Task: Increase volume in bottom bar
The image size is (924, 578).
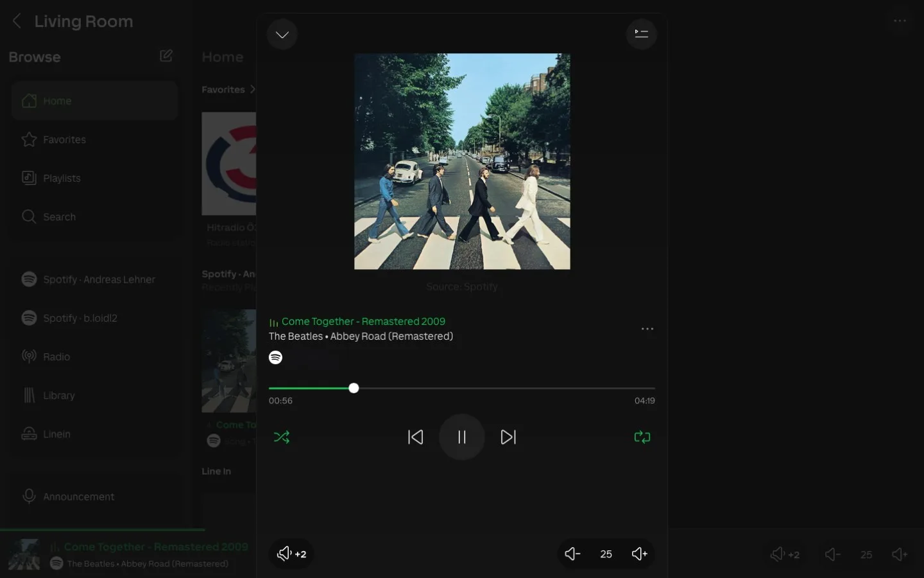Action: click(x=900, y=554)
